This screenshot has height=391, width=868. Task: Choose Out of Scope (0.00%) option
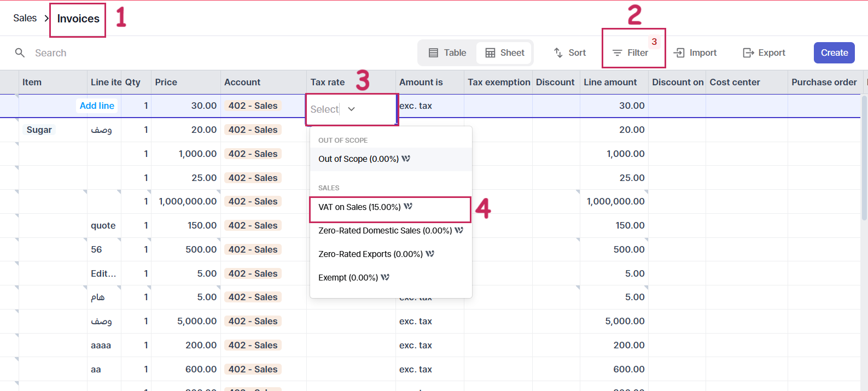[x=391, y=159]
